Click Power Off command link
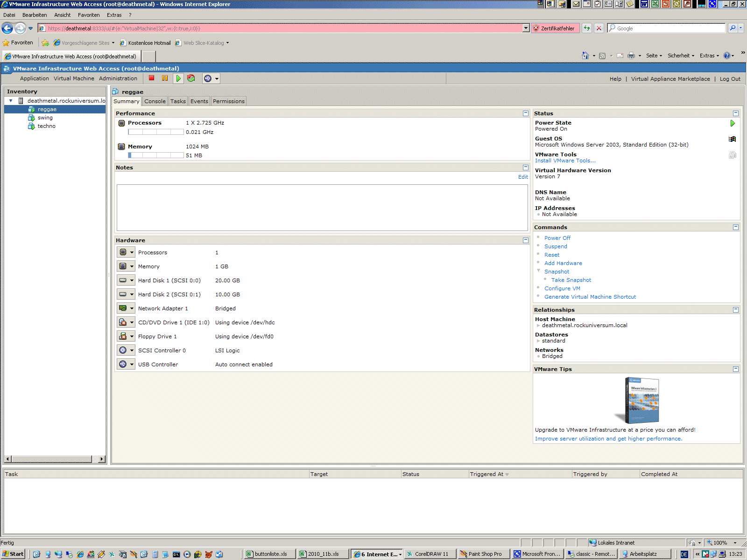747x560 pixels. point(557,238)
